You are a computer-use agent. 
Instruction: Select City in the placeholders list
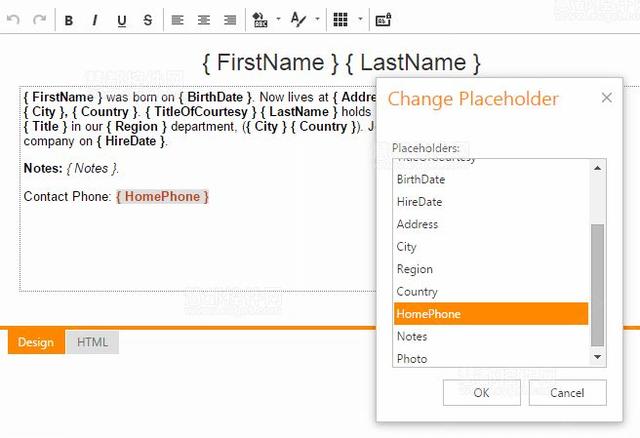pos(491,247)
